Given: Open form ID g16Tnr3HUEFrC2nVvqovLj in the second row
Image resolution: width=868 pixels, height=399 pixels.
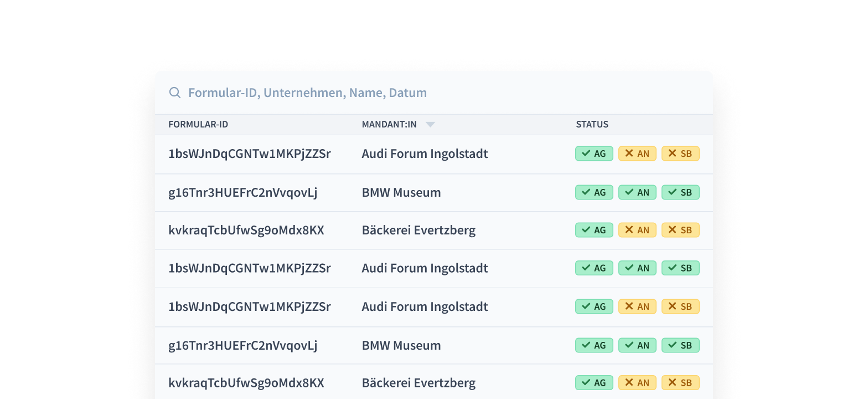Looking at the screenshot, I should tap(242, 192).
